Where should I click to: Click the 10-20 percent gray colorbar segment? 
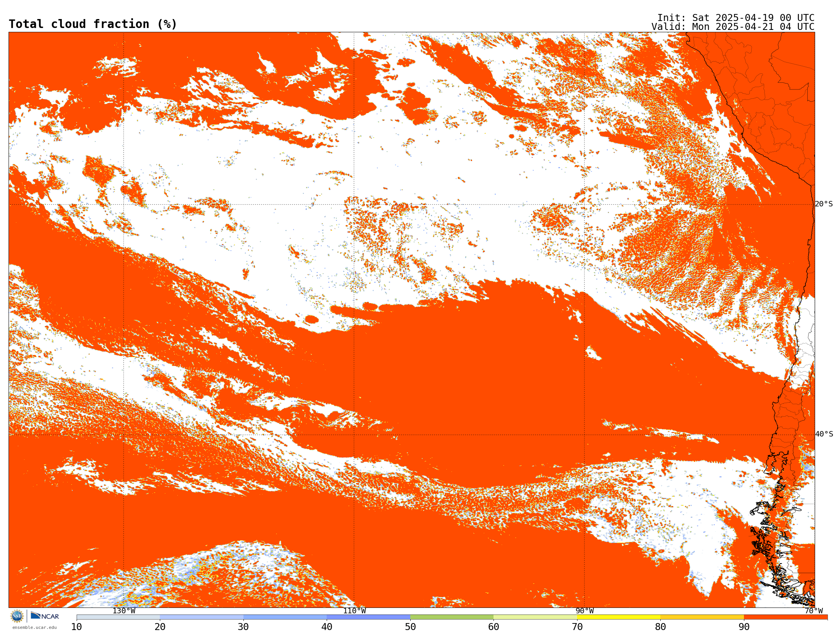click(x=118, y=617)
